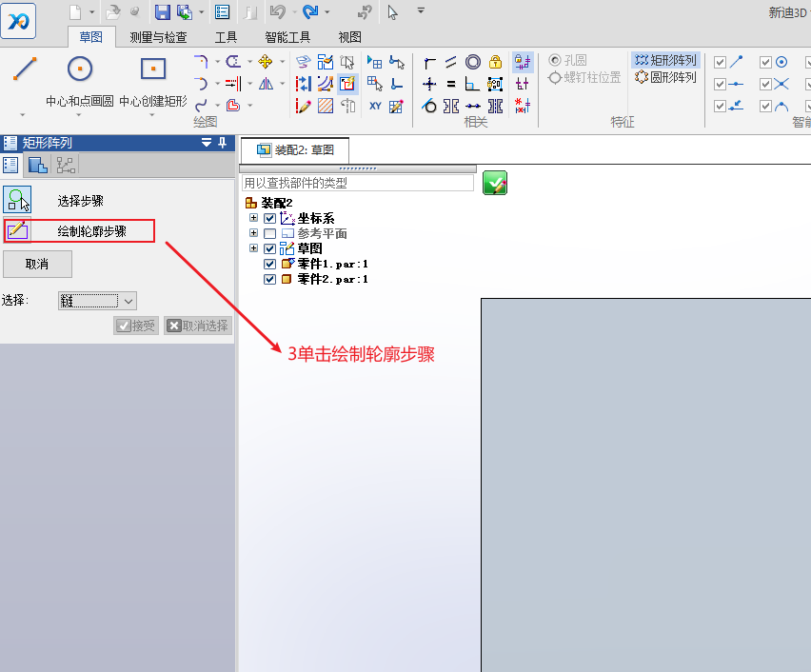Open the 智能工具 ribbon tab
The width and height of the screenshot is (811, 672).
point(287,38)
